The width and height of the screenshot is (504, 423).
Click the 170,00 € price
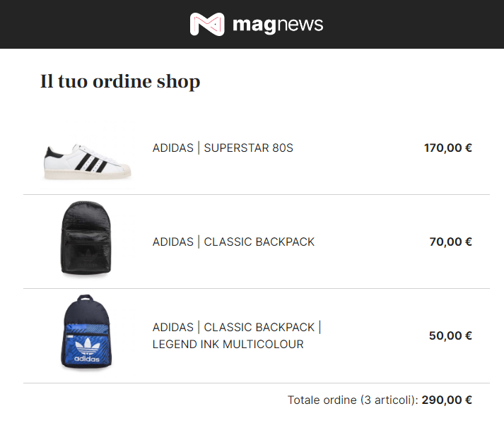[447, 148]
